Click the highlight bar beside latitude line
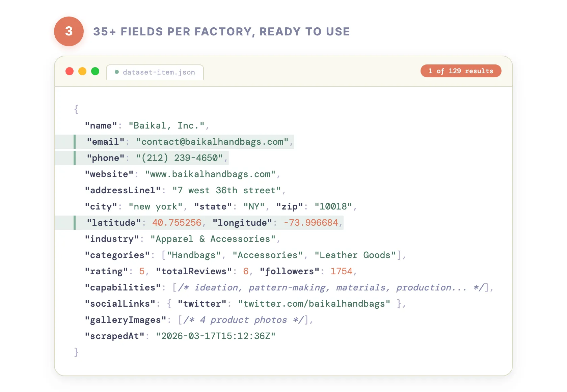 [x=75, y=223]
